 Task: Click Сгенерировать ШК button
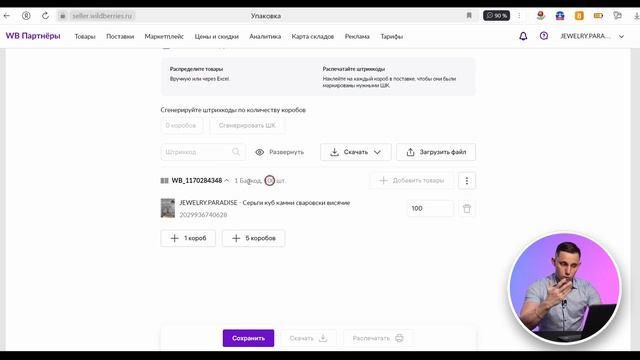click(247, 125)
